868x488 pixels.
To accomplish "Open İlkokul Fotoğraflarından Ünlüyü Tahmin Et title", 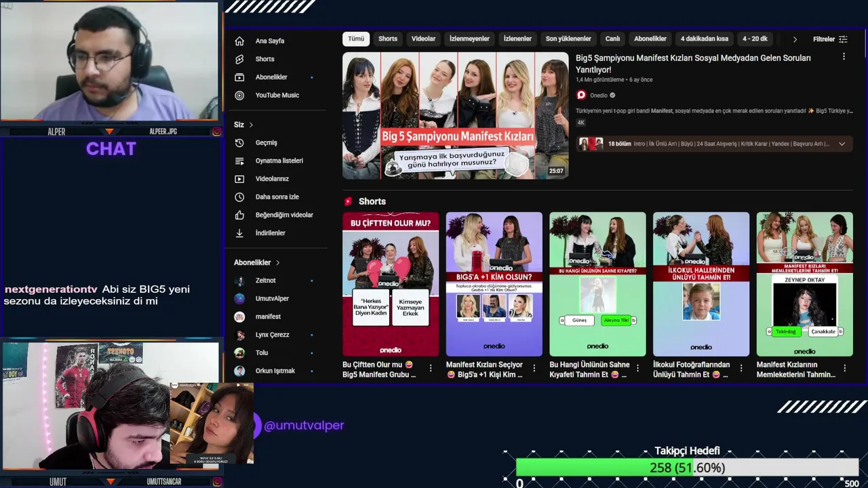I will (692, 369).
